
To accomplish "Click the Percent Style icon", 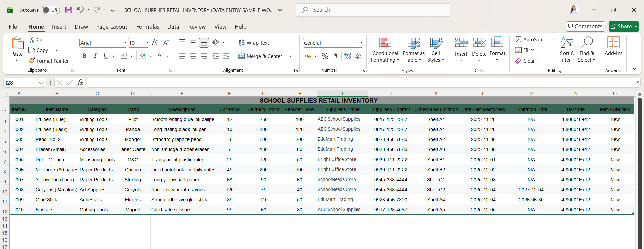I will (x=325, y=56).
